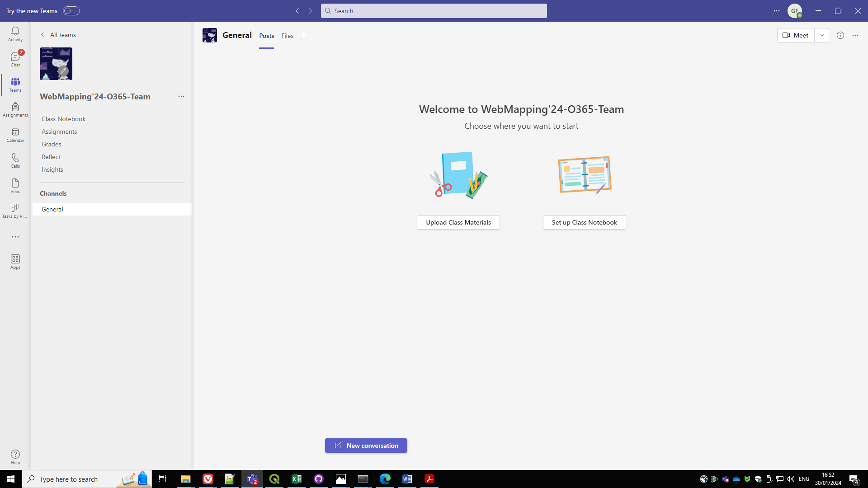Start a New conversation
Screen dimensions: 868x488
tap(366, 446)
